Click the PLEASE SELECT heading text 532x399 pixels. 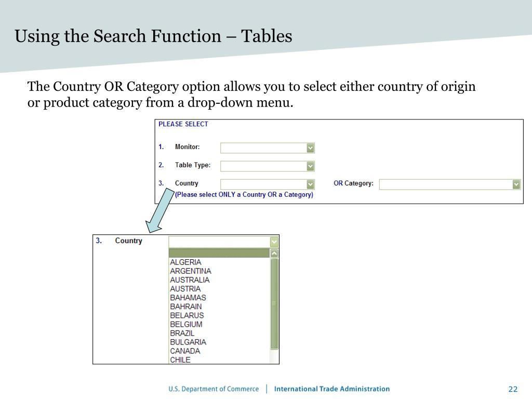tap(183, 124)
